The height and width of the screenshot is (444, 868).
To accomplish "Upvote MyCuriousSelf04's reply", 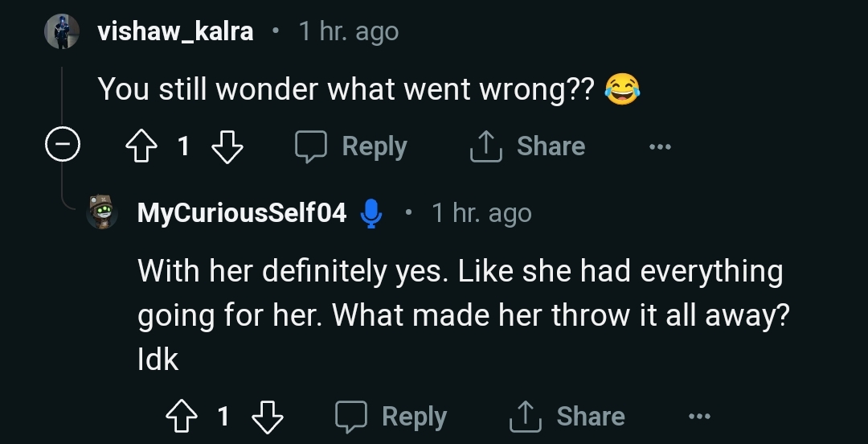I will click(180, 417).
